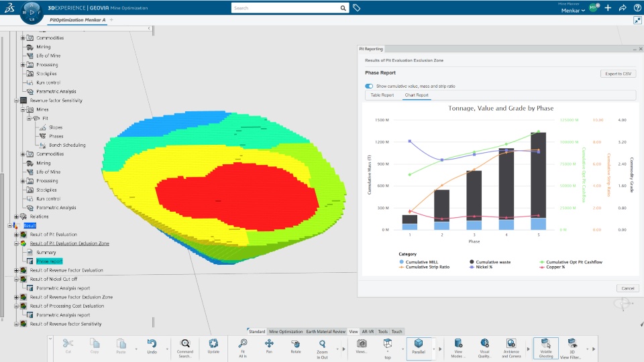The width and height of the screenshot is (644, 362).
Task: Open the Mine Optimization toolbar tab
Action: (x=286, y=332)
